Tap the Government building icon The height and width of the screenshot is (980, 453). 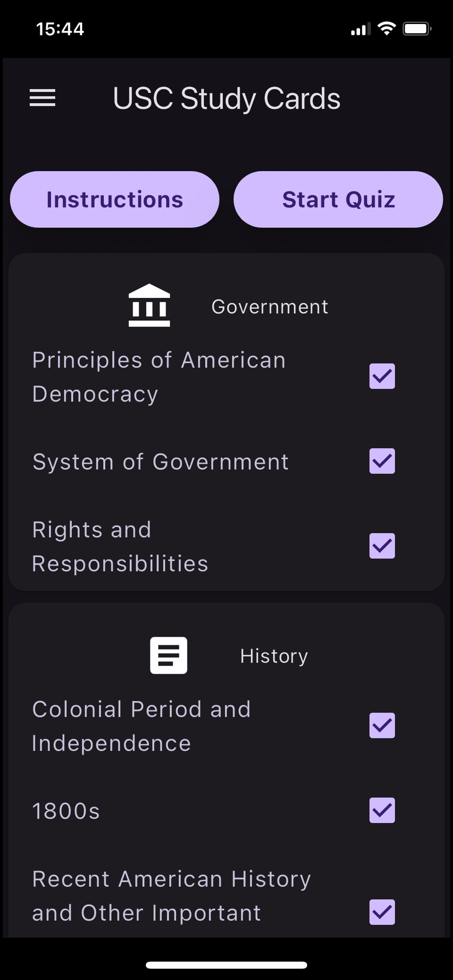(x=149, y=305)
